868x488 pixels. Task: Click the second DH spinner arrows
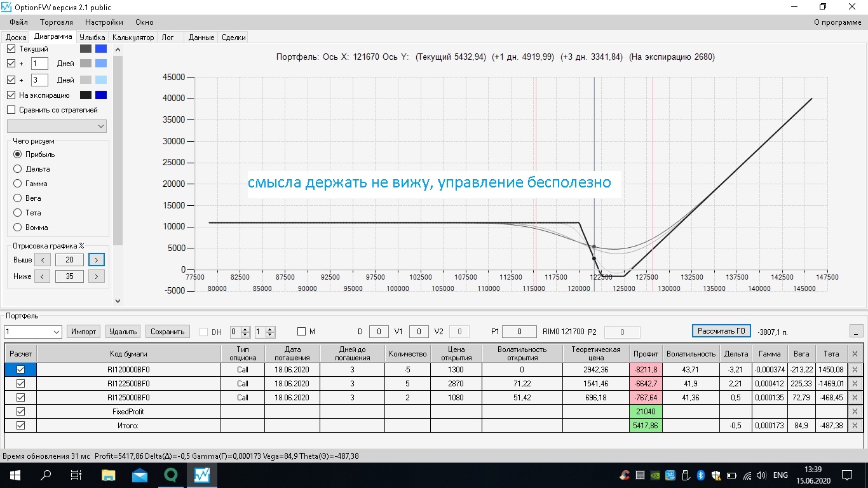point(270,332)
